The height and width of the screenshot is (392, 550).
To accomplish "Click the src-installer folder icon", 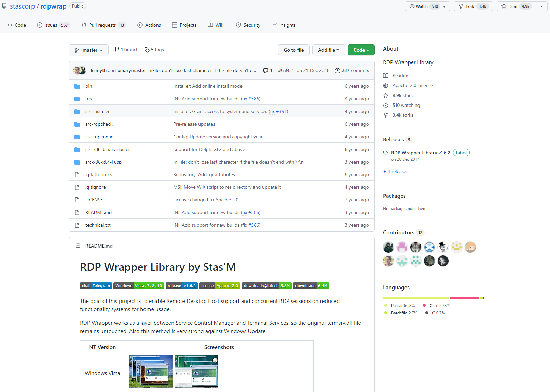I will click(77, 112).
